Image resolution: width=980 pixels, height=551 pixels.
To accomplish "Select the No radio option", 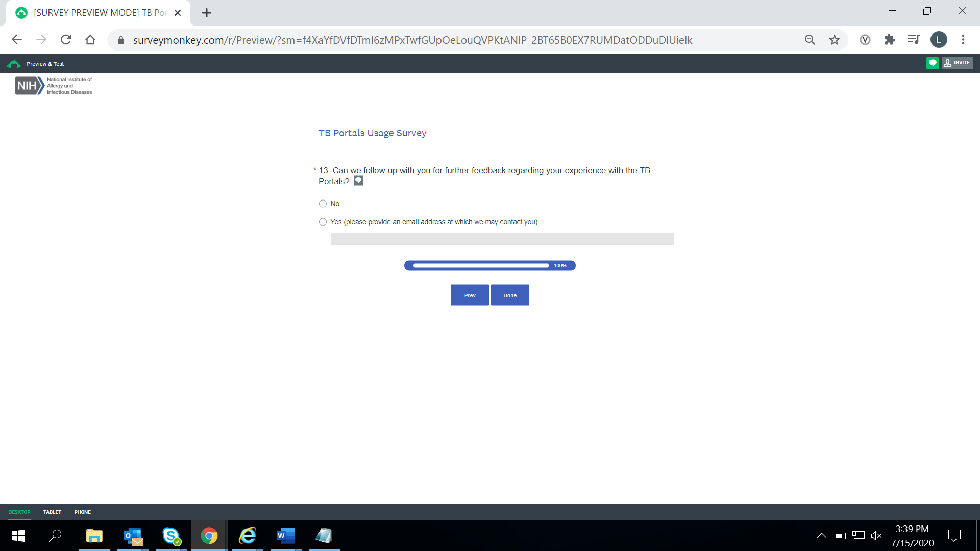I will [x=323, y=204].
